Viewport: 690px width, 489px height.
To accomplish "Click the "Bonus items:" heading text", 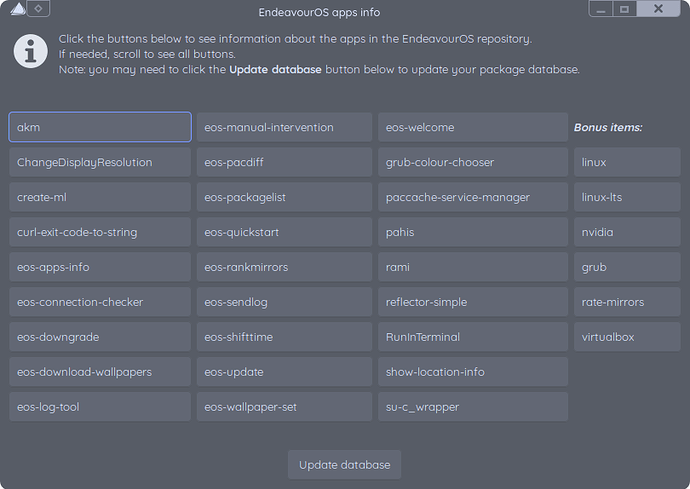I will [x=608, y=127].
